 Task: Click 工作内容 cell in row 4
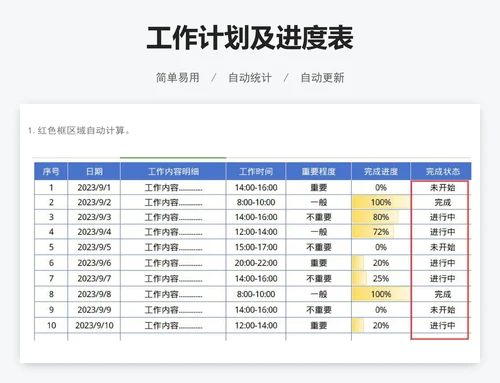click(x=173, y=232)
